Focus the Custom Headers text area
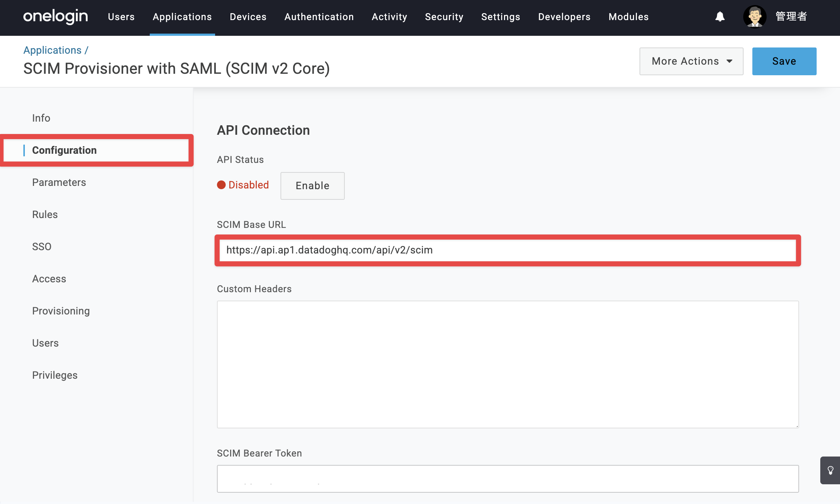This screenshot has height=504, width=840. tap(508, 364)
